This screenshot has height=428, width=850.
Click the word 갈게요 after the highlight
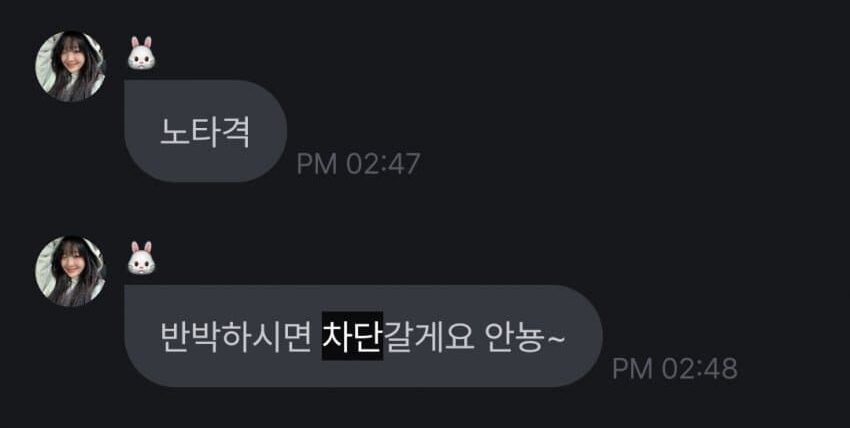428,336
